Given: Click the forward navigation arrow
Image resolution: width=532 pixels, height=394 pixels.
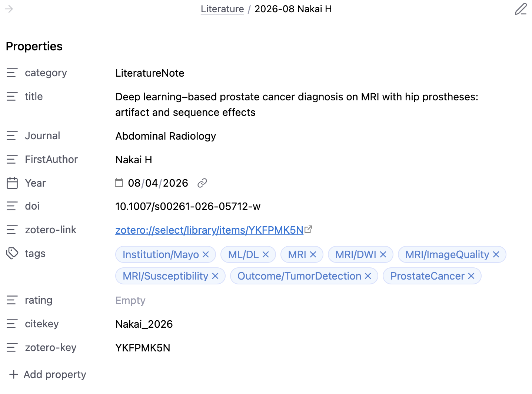Looking at the screenshot, I should [9, 9].
